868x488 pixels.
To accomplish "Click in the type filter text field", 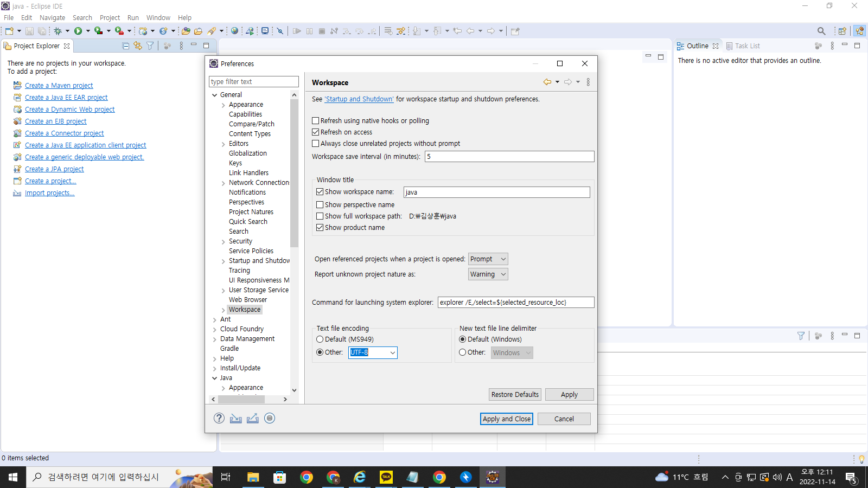I will pyautogui.click(x=254, y=82).
